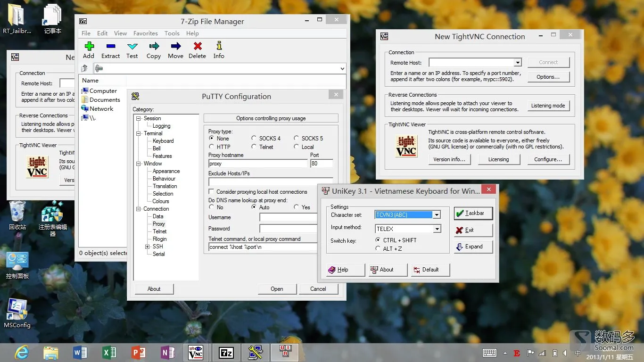The height and width of the screenshot is (362, 644).
Task: Select the None proxy type radio
Action: pos(212,139)
